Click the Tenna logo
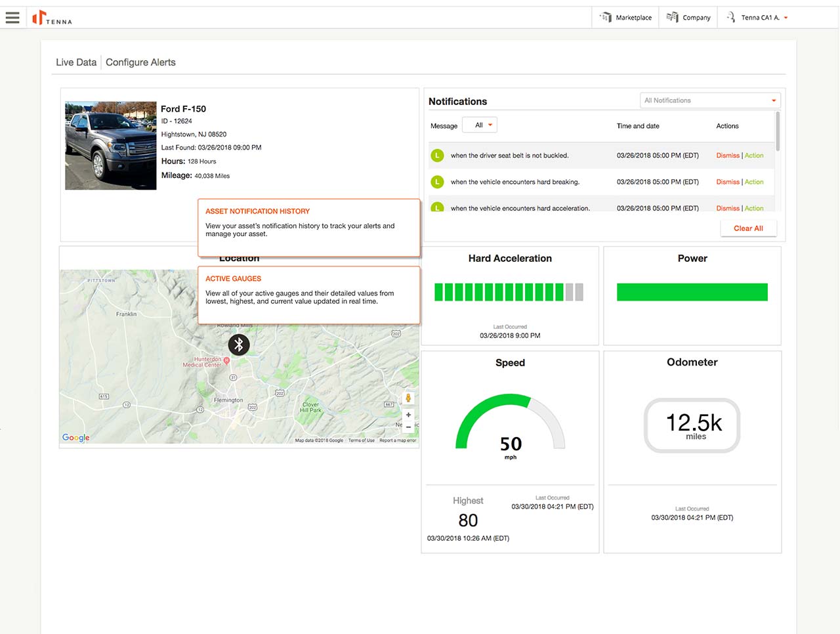840x634 pixels. [52, 18]
